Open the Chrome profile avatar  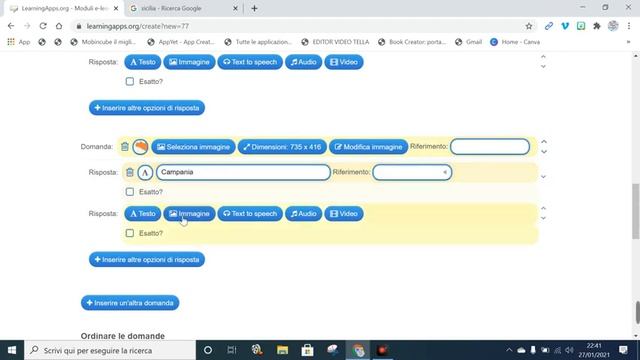coord(613,26)
